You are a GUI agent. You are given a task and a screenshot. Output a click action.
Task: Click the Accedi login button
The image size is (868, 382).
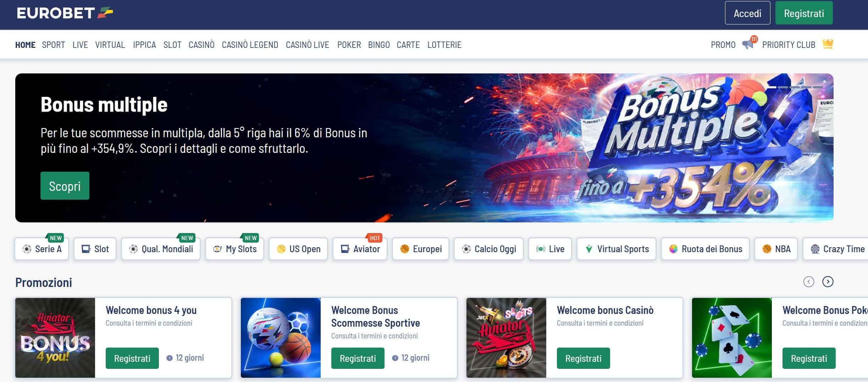click(x=747, y=13)
